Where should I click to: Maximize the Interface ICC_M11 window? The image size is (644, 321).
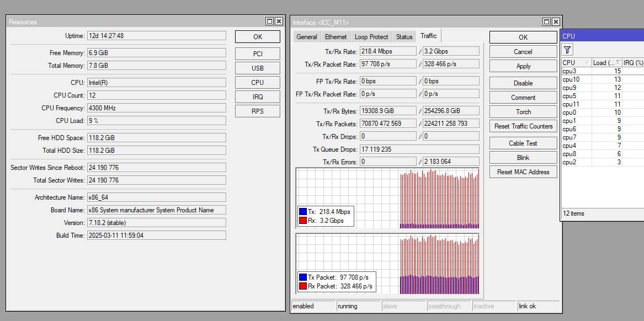[x=546, y=22]
